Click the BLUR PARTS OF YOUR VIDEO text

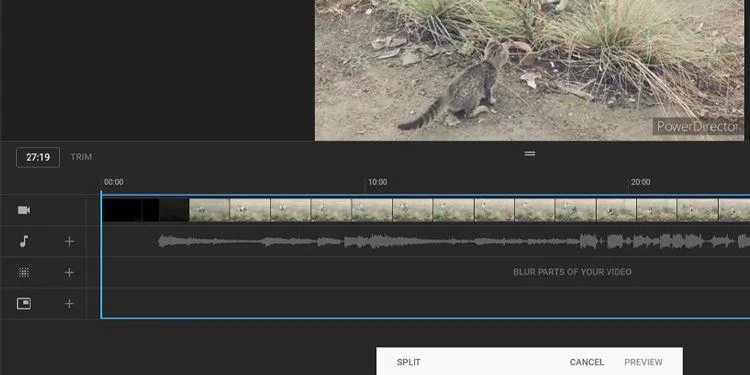coord(572,272)
